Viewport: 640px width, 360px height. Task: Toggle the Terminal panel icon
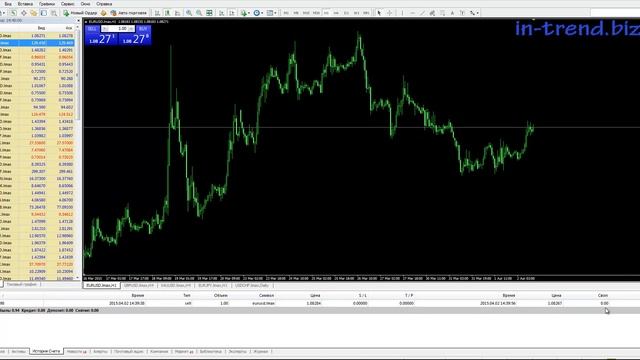44,13
